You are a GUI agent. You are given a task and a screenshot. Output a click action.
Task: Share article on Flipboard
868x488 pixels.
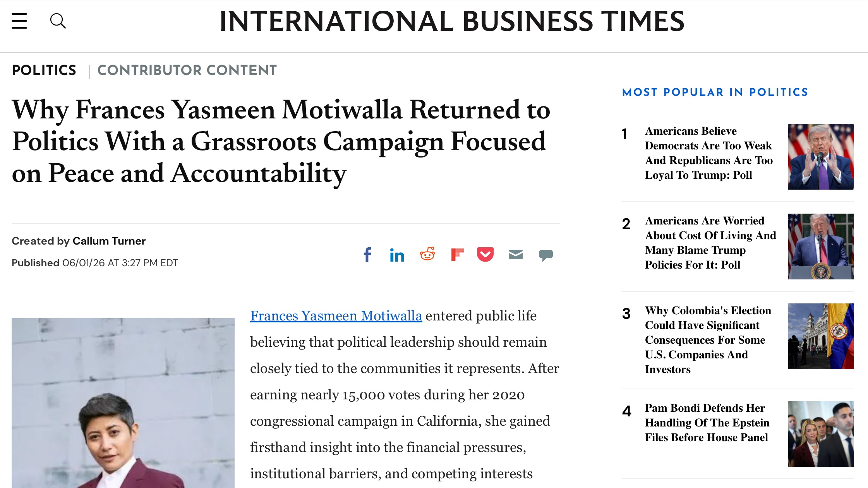click(457, 254)
